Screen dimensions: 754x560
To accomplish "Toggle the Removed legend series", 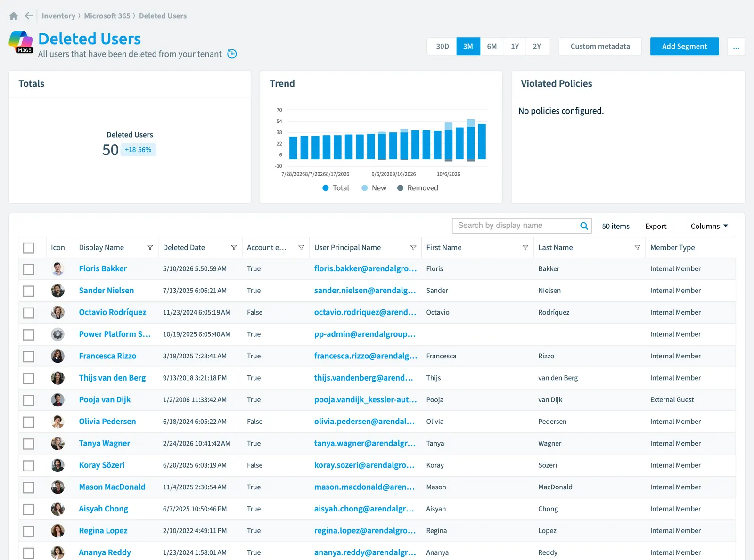I will 418,188.
